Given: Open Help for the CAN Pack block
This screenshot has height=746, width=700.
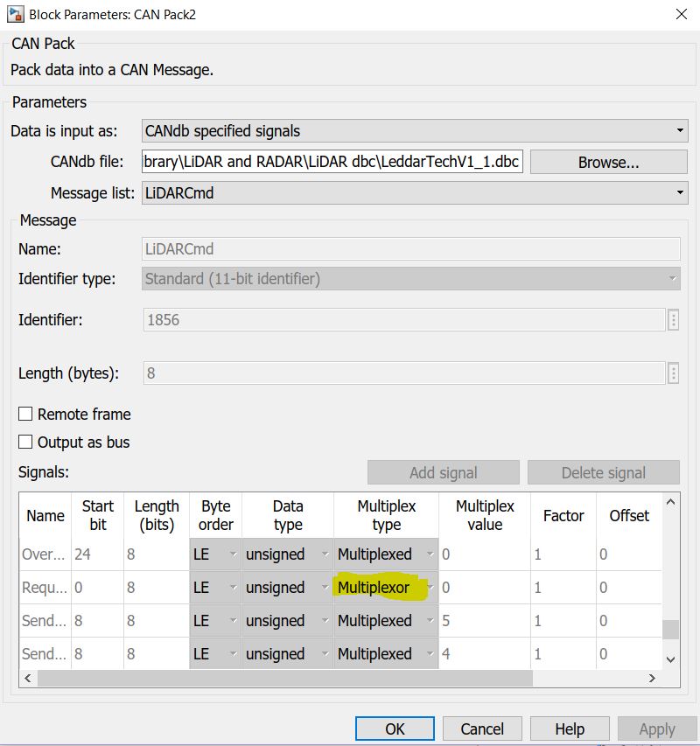Looking at the screenshot, I should (570, 728).
